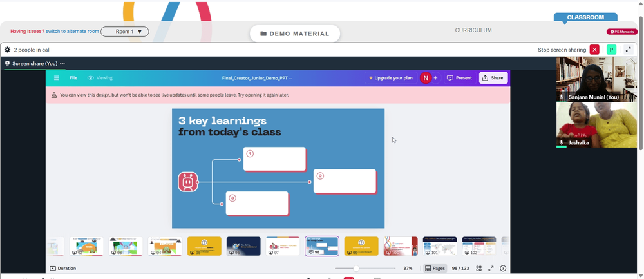The image size is (644, 279).
Task: Expand the Room 1 dropdown
Action: [125, 31]
